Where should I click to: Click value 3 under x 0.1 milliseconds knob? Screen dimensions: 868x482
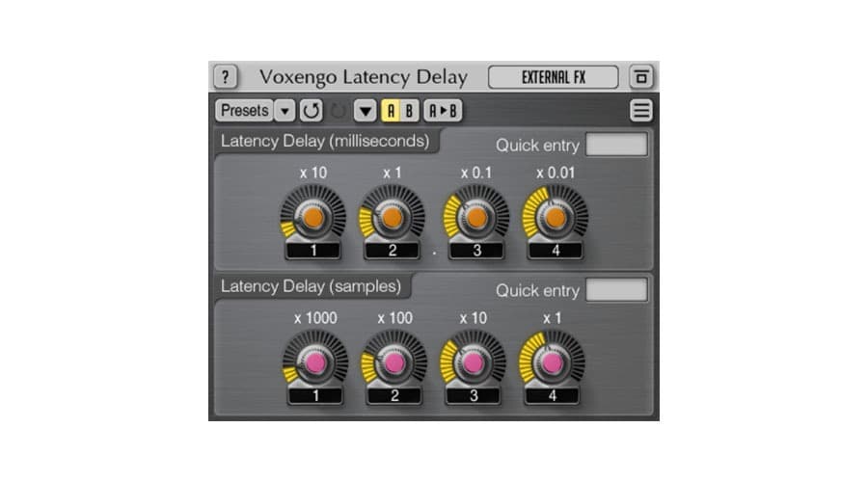pyautogui.click(x=476, y=251)
